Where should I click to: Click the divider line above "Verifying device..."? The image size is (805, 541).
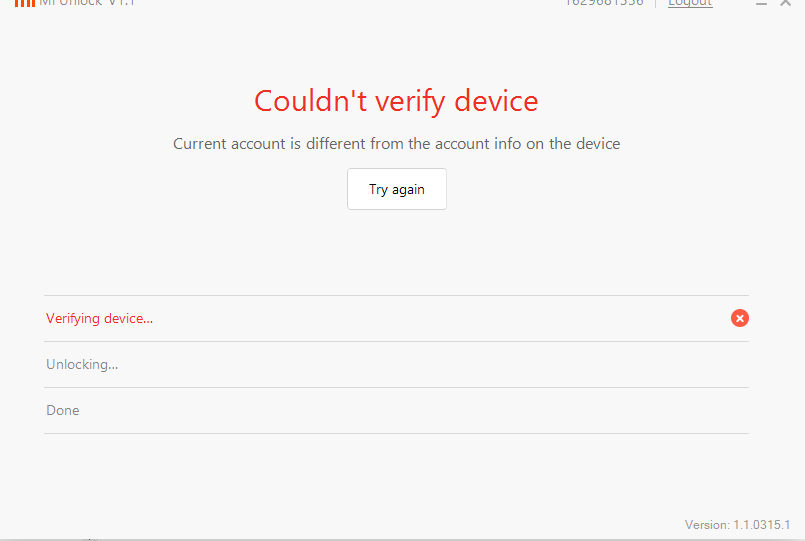click(x=396, y=295)
